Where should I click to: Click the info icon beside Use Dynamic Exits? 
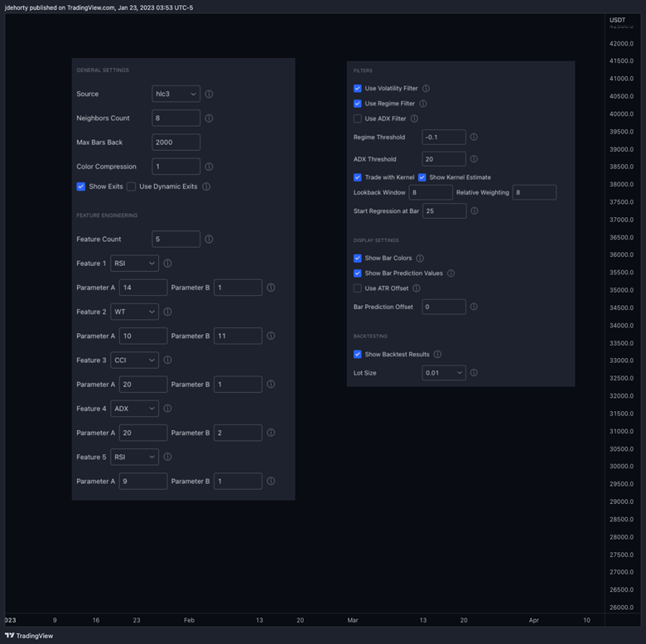coord(206,186)
